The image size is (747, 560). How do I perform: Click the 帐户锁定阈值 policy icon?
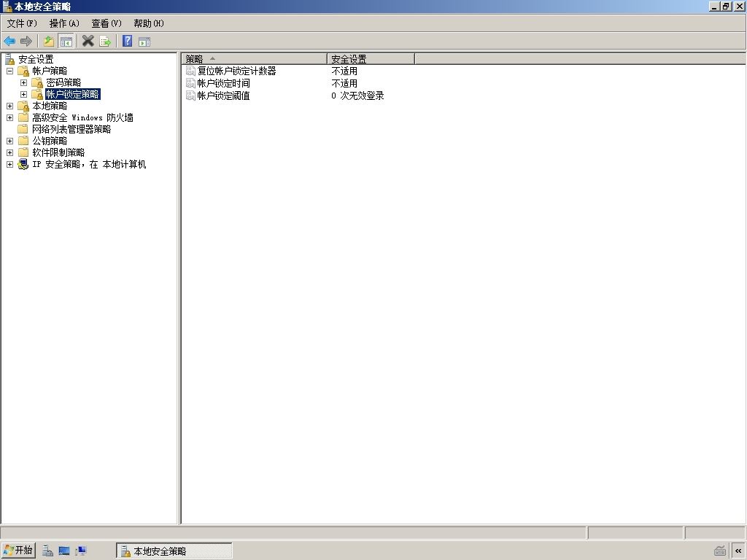pyautogui.click(x=190, y=96)
